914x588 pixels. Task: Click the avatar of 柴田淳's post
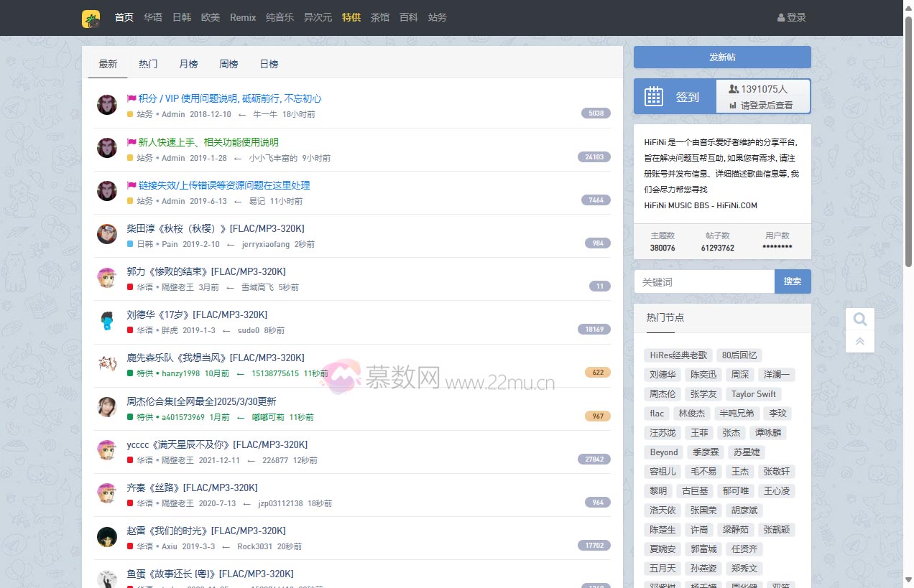coord(106,234)
